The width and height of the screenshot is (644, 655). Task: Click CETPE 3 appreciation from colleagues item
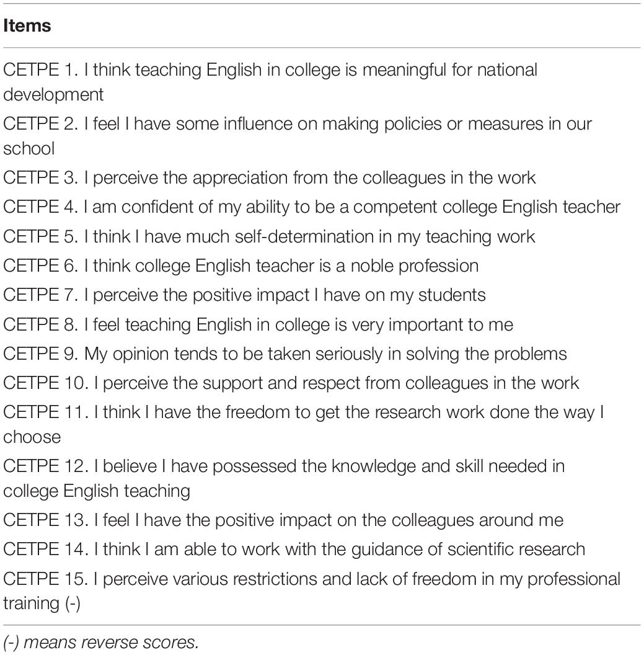tap(269, 178)
